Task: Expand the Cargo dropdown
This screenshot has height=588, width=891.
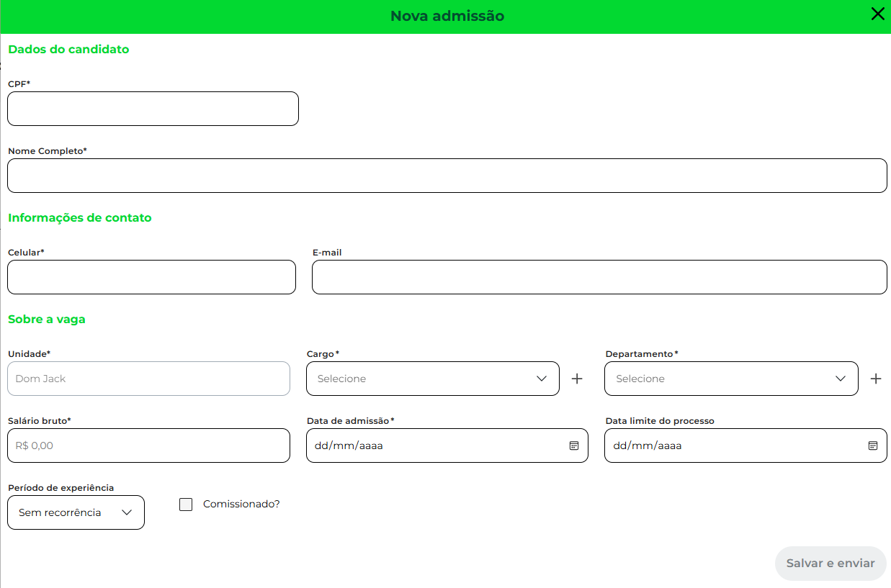Action: click(x=432, y=379)
